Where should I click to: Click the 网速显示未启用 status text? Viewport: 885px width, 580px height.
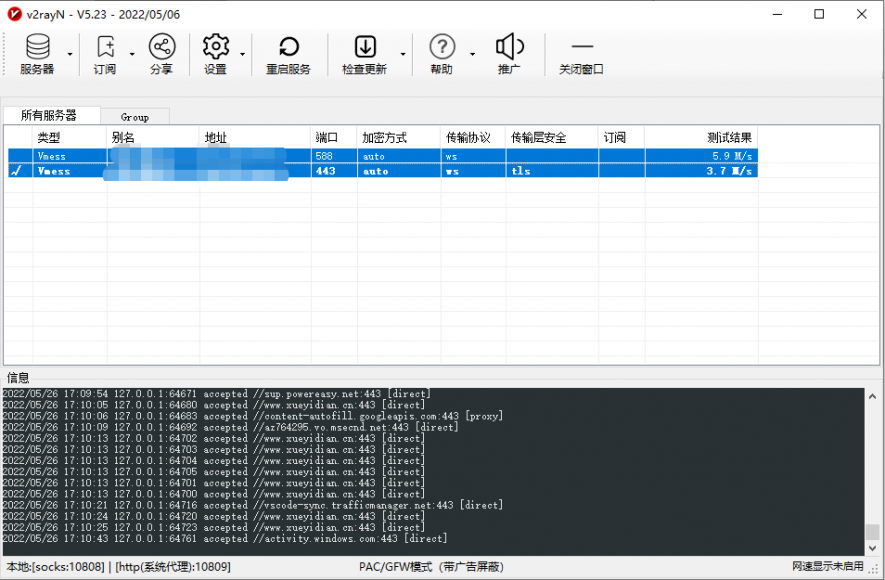pyautogui.click(x=827, y=566)
